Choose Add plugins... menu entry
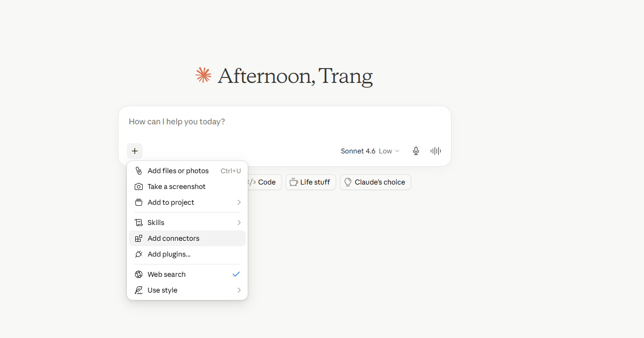The height and width of the screenshot is (338, 644). pyautogui.click(x=188, y=254)
